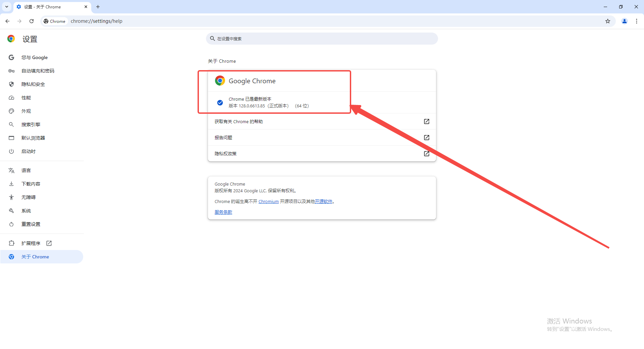Click the magnifier search engine icon
The width and height of the screenshot is (644, 349).
click(11, 124)
